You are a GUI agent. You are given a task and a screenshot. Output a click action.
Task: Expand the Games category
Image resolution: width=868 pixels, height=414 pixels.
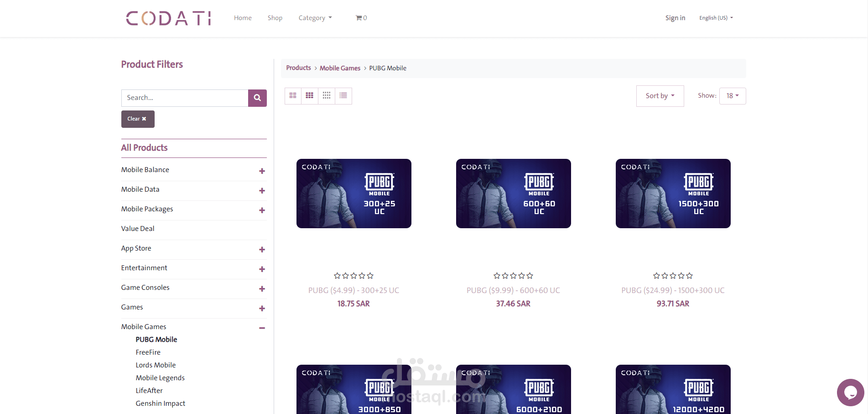pyautogui.click(x=262, y=308)
